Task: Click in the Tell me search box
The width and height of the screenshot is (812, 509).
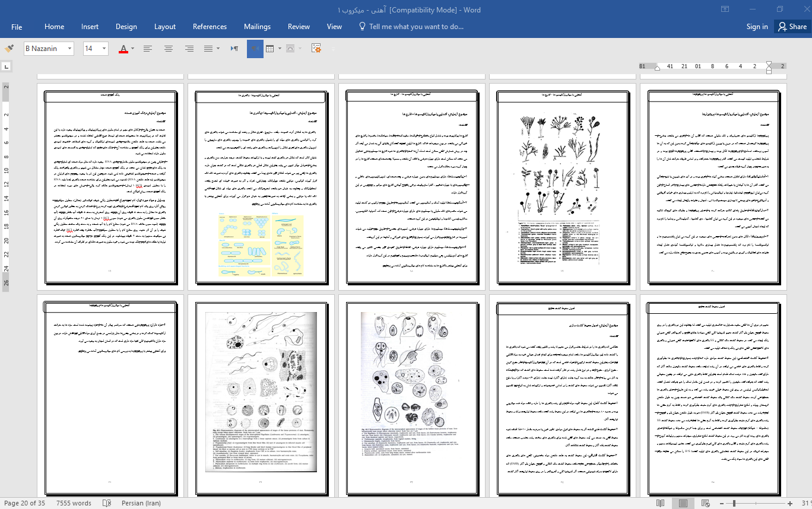Action: click(x=415, y=27)
